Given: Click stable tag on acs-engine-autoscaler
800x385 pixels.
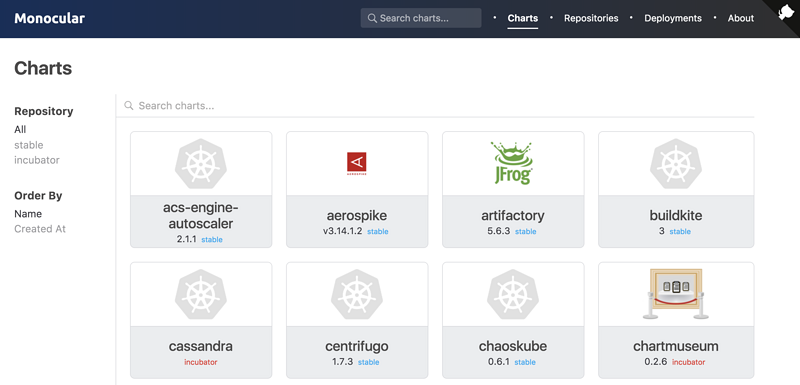Looking at the screenshot, I should 212,240.
